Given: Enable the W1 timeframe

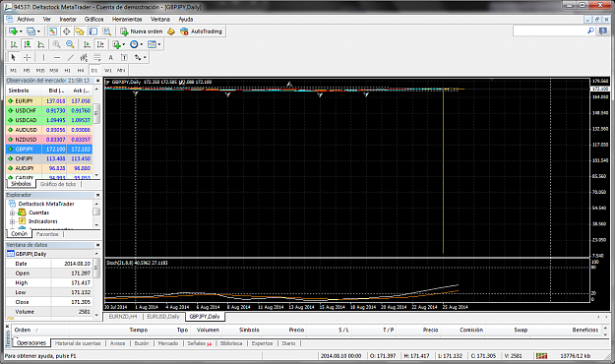Looking at the screenshot, I should (108, 71).
